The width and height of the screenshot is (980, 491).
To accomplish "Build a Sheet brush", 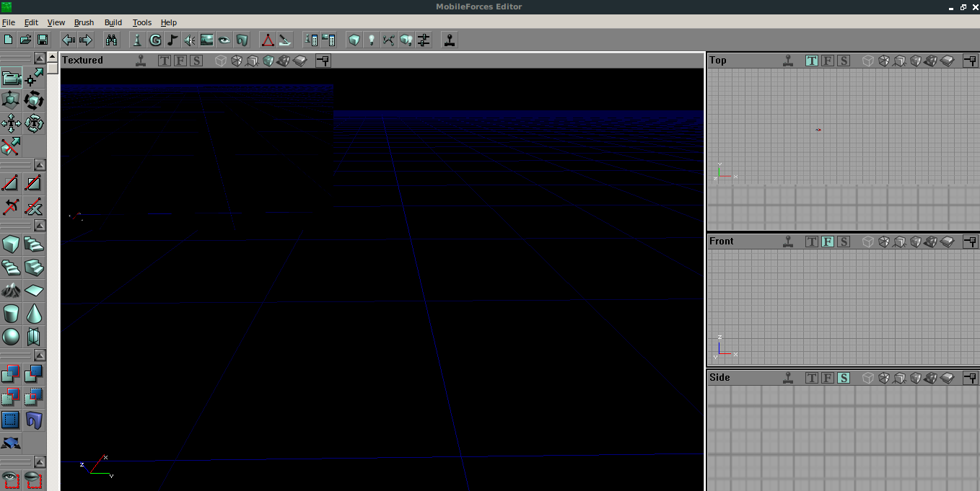I will [x=34, y=291].
